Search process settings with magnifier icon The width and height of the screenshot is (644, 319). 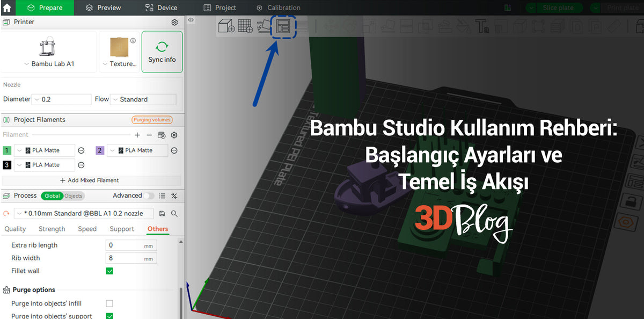(174, 213)
